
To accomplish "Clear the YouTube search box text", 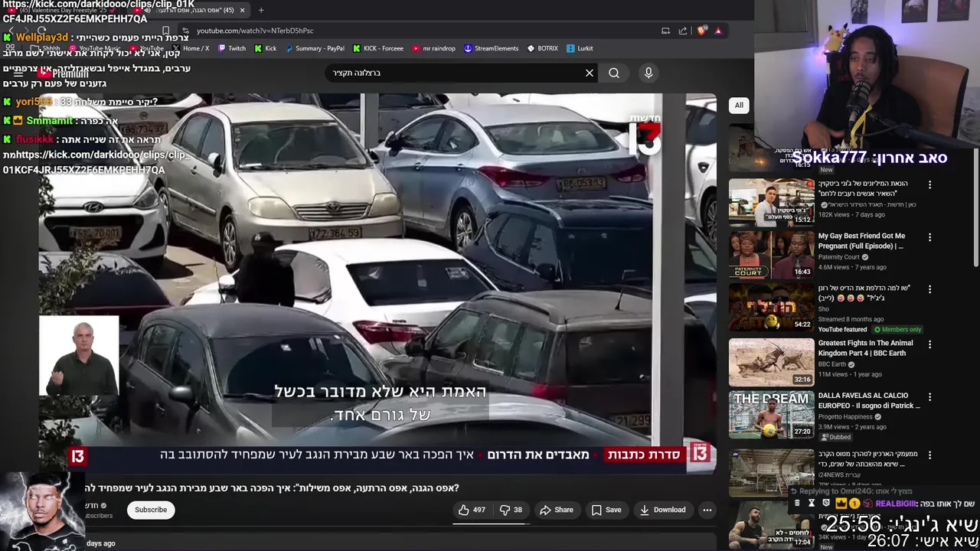I will click(x=590, y=73).
